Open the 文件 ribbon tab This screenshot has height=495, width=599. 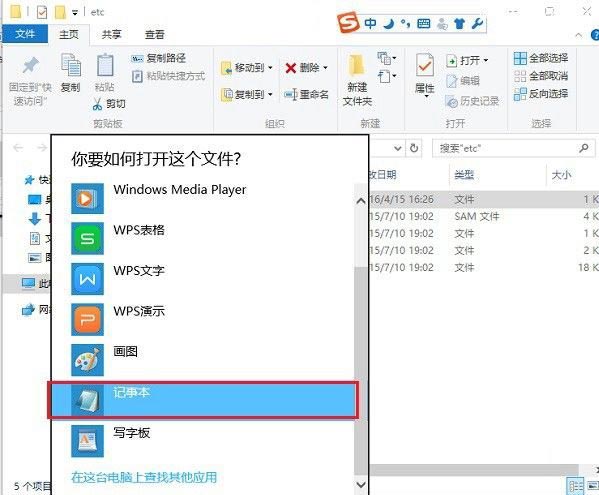[x=25, y=34]
